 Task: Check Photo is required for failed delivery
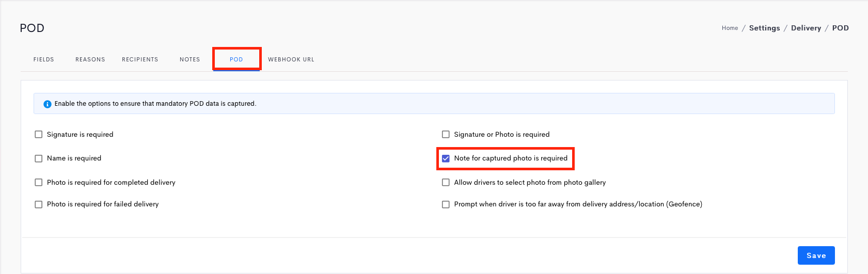click(x=38, y=204)
